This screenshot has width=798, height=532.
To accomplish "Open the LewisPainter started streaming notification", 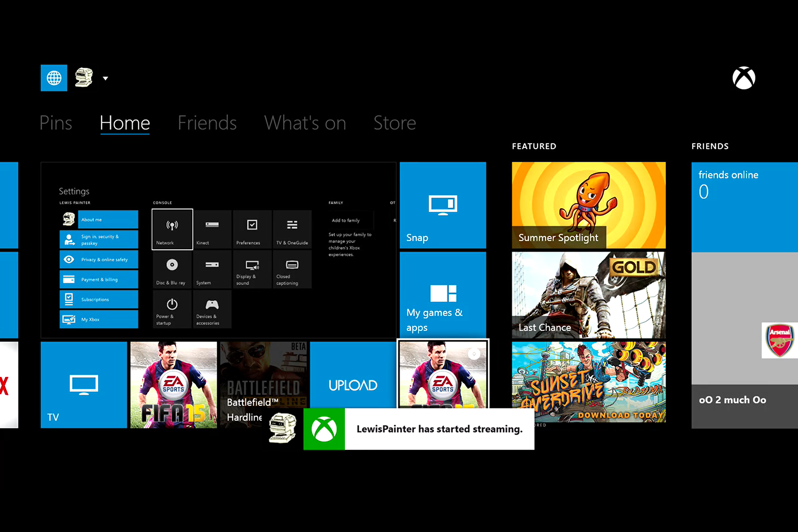I will coord(419,429).
